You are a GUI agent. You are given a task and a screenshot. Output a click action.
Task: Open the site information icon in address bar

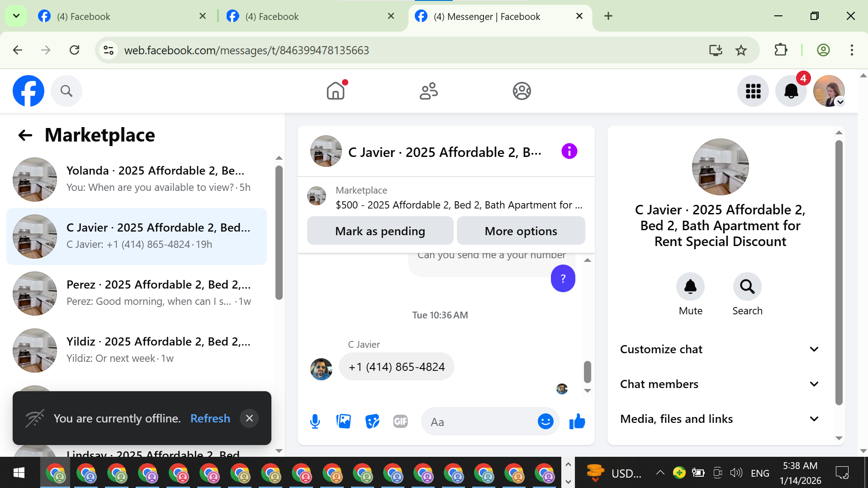click(x=109, y=50)
